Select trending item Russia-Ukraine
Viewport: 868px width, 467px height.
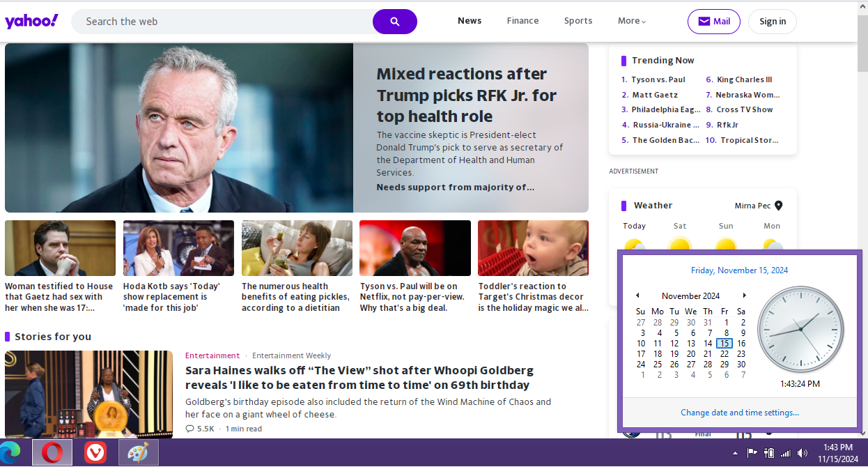pos(666,125)
